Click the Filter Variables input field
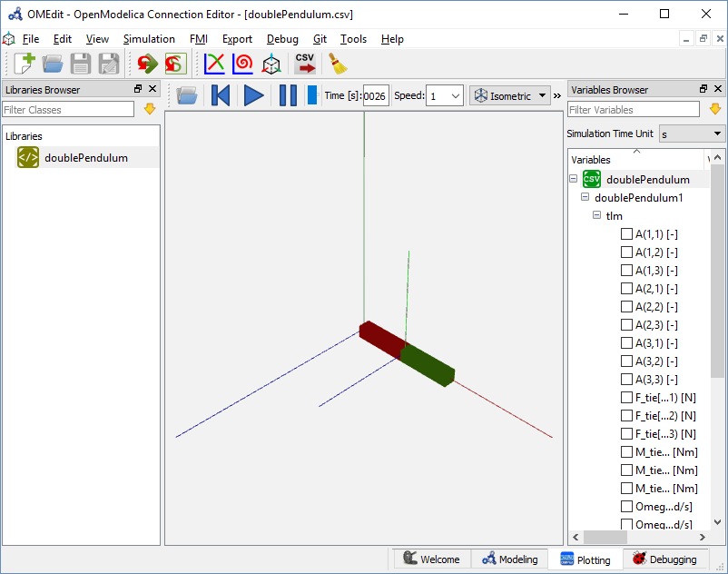The width and height of the screenshot is (728, 574). 633,109
